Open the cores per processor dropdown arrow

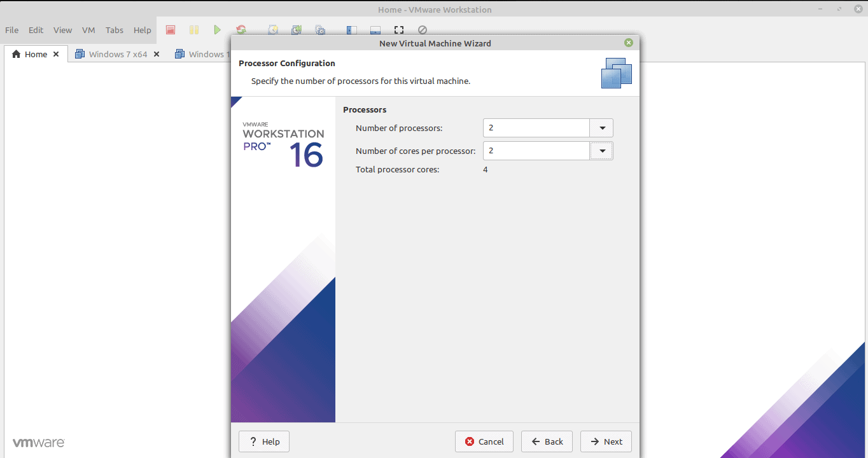point(601,151)
